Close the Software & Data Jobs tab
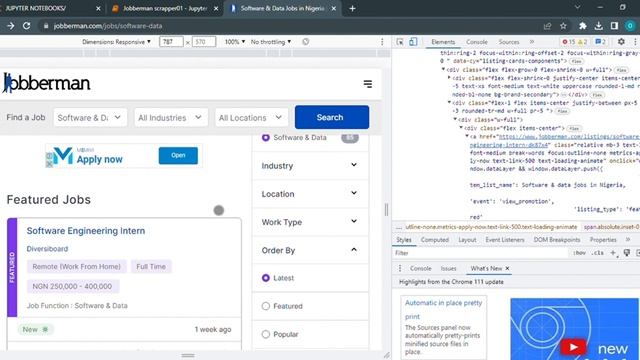Image resolution: width=640 pixels, height=360 pixels. click(333, 8)
